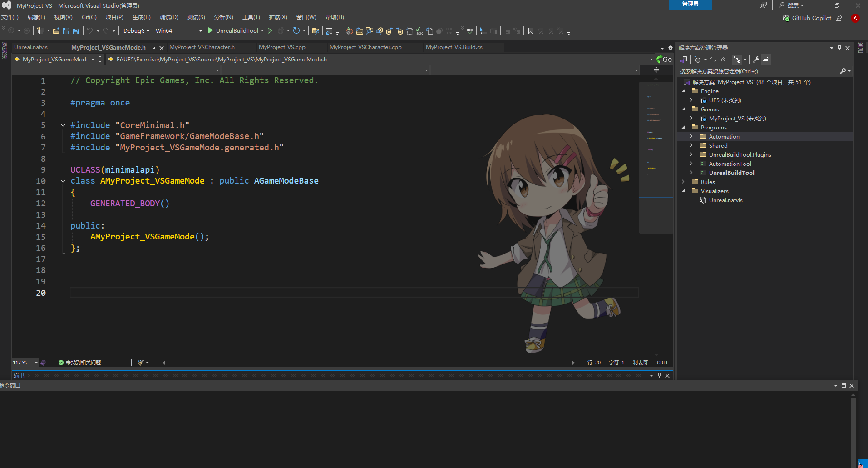Collapse all nodes in Solution Explorer

pos(723,60)
